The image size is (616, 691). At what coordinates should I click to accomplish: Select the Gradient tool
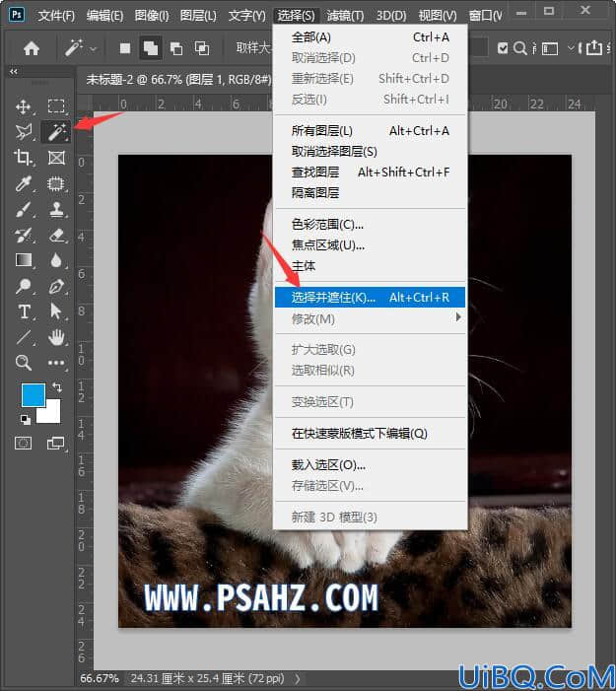23,260
